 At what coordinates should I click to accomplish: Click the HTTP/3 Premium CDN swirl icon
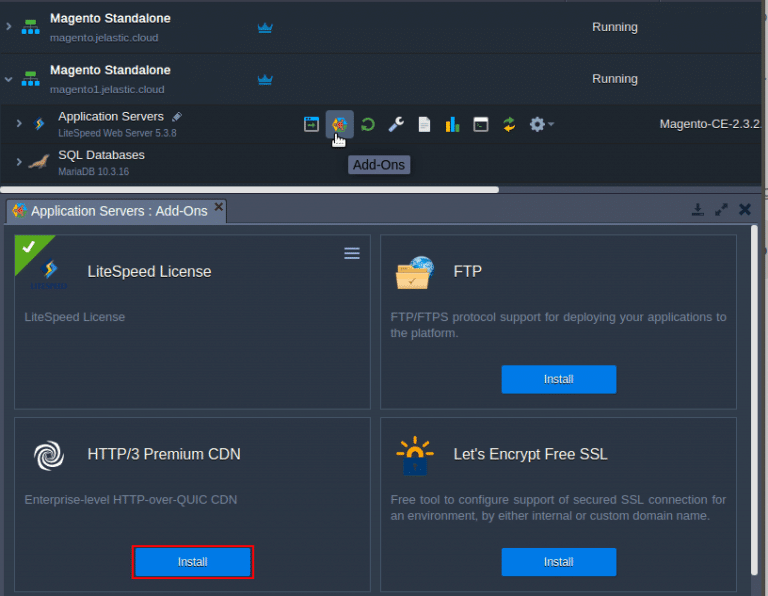tap(48, 455)
